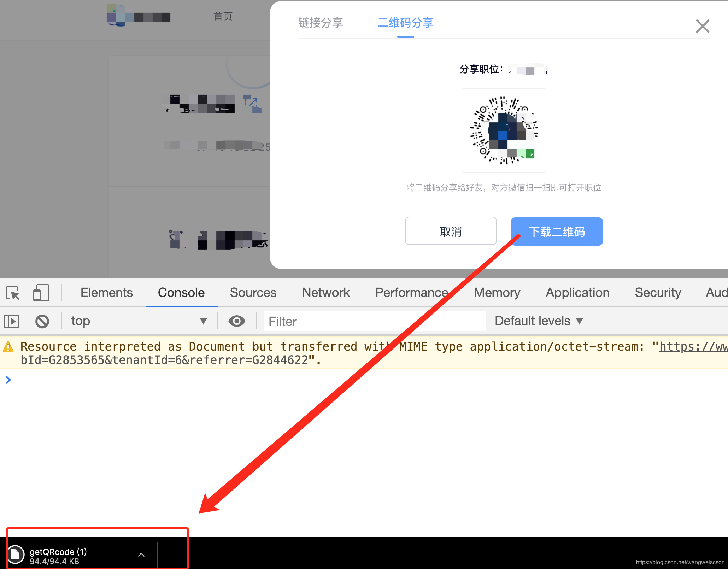Screen dimensions: 728x569
Task: Select the 链接分享 tab in dialog
Action: [321, 23]
